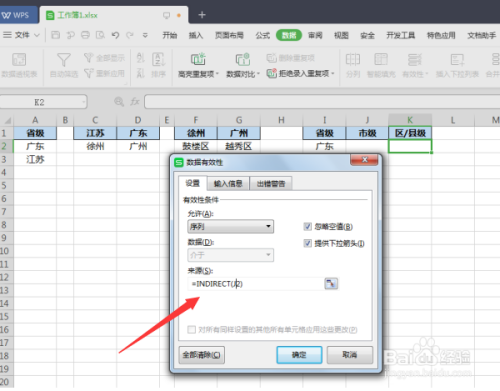This screenshot has width=500, height=391.
Task: Click header cell J1 labeled 市级
Action: pyautogui.click(x=367, y=133)
